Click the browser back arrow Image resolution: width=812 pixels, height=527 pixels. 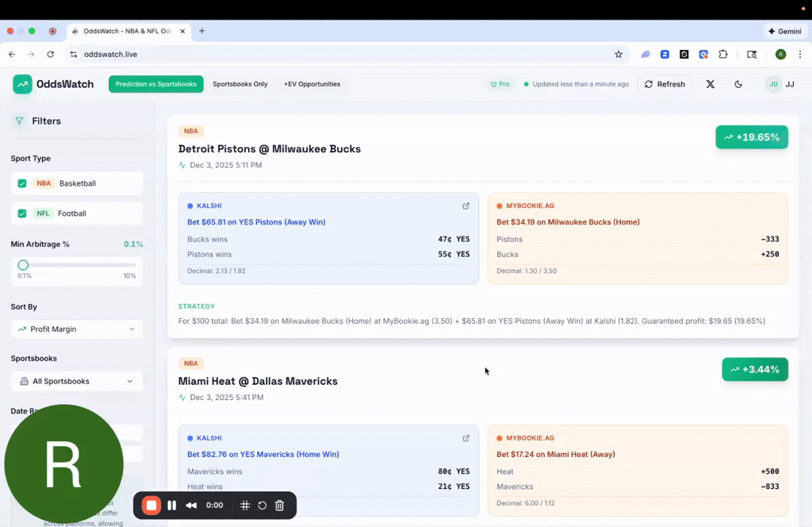click(12, 54)
